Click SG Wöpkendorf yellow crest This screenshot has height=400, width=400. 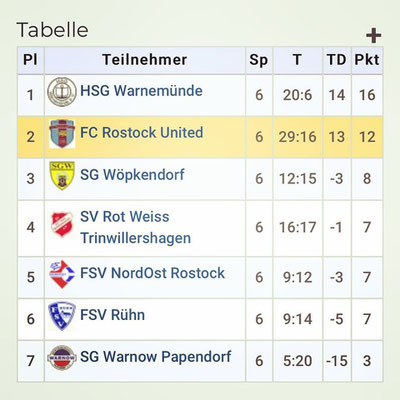pos(62,175)
